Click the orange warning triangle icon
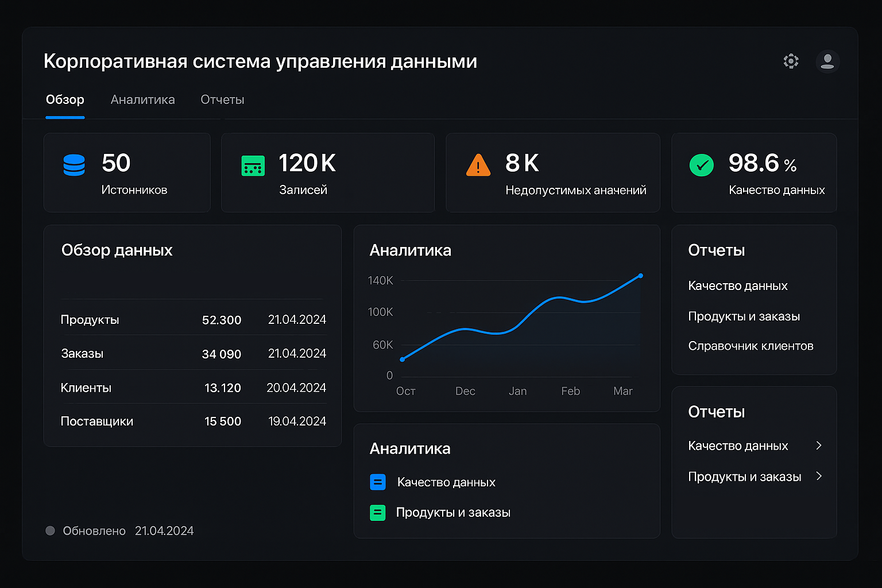 click(478, 165)
